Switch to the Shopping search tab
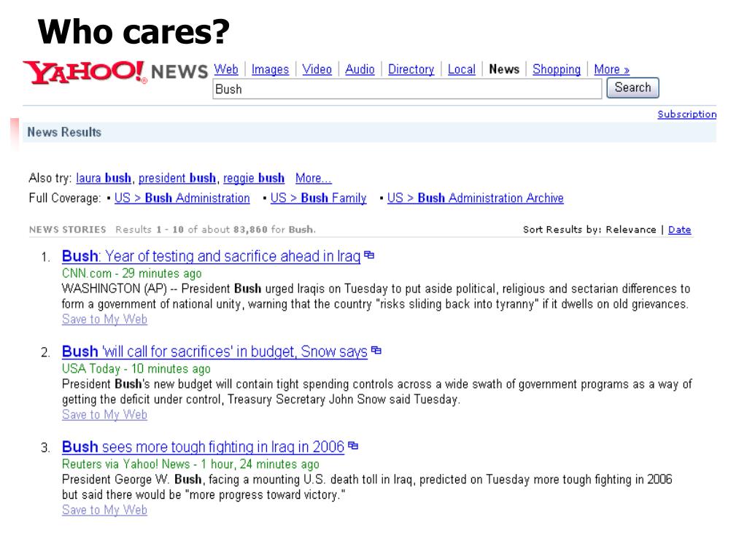The width and height of the screenshot is (747, 560). (557, 69)
